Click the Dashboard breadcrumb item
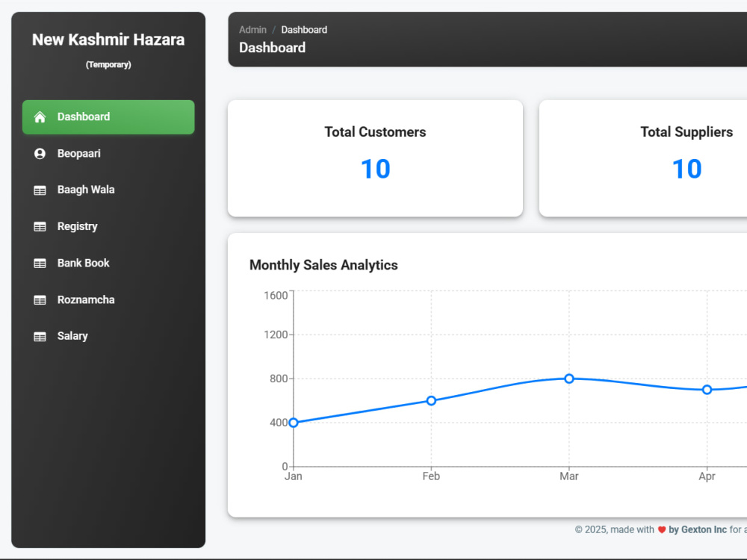The height and width of the screenshot is (560, 747). (x=304, y=30)
